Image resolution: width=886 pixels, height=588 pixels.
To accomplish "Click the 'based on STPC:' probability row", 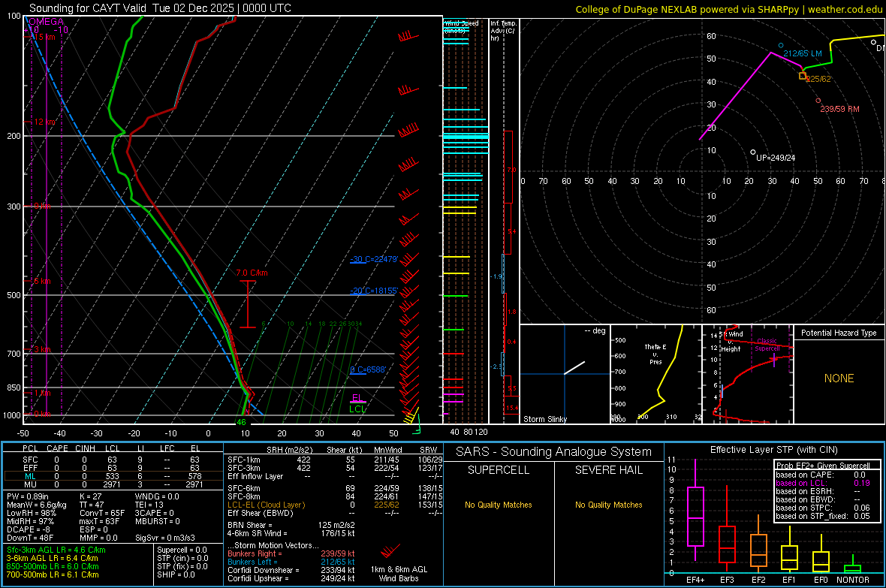I will pyautogui.click(x=823, y=508).
